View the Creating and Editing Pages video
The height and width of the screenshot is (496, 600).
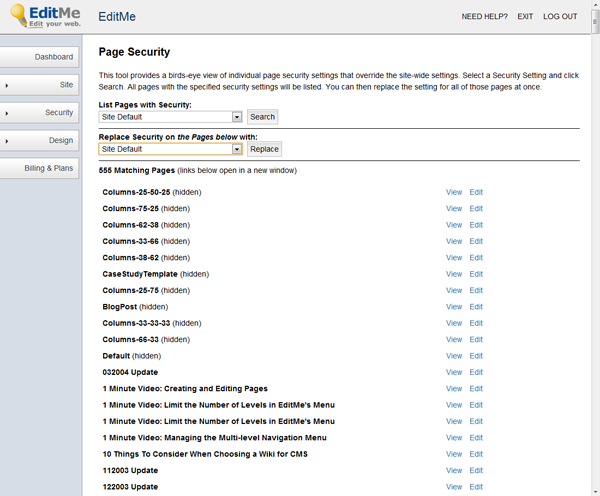click(x=454, y=389)
